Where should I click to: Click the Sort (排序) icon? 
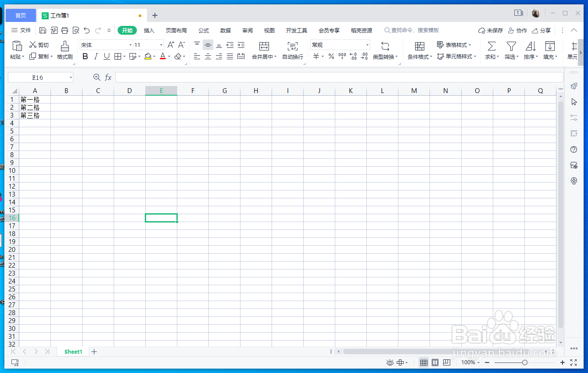point(531,46)
